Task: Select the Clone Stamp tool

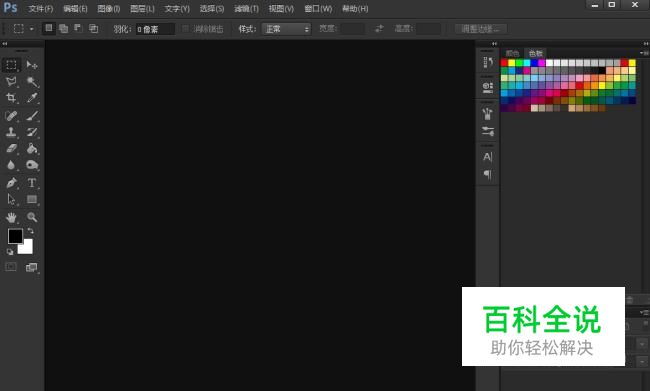Action: point(11,132)
